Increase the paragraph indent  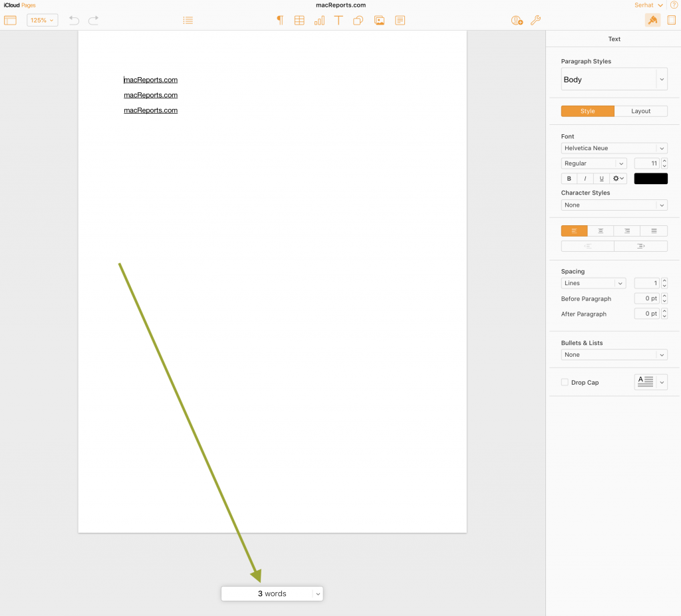coord(640,246)
